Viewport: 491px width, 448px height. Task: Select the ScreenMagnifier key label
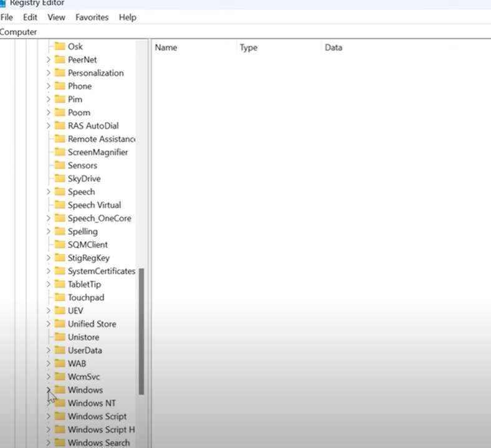pos(98,152)
